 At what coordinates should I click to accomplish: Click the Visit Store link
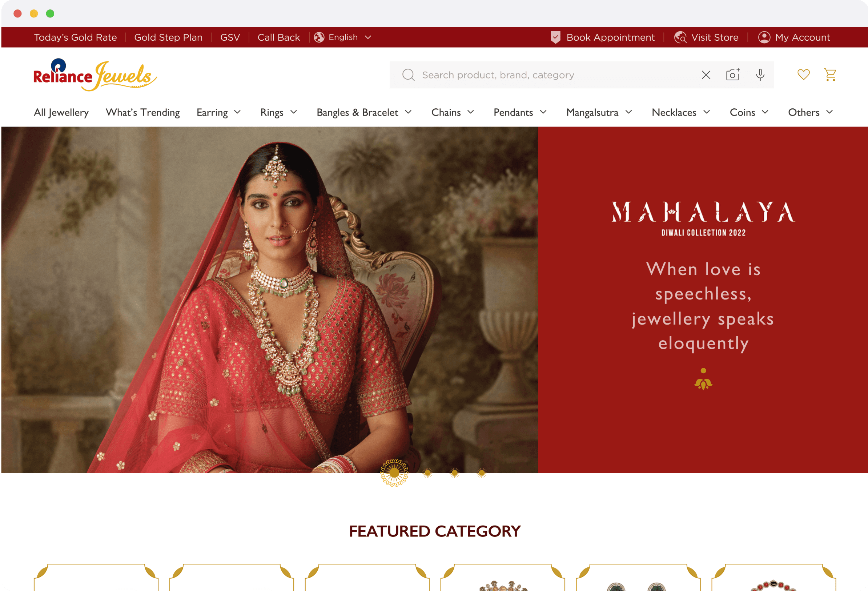pyautogui.click(x=706, y=37)
